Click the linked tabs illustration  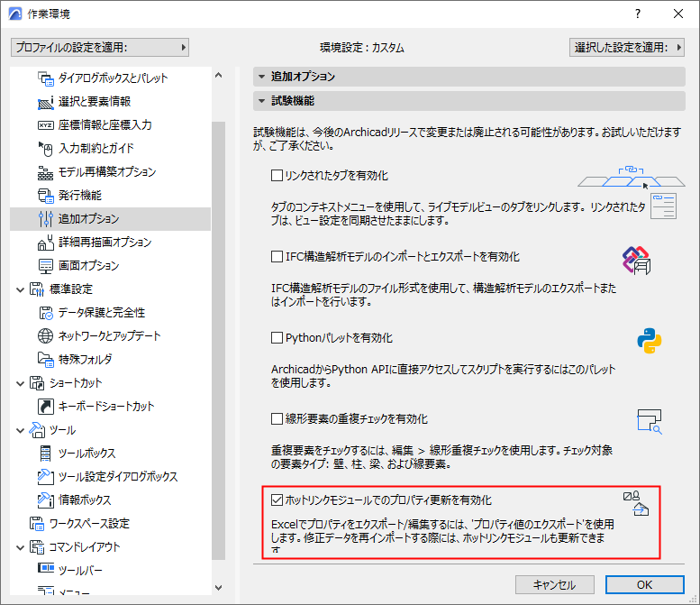632,178
